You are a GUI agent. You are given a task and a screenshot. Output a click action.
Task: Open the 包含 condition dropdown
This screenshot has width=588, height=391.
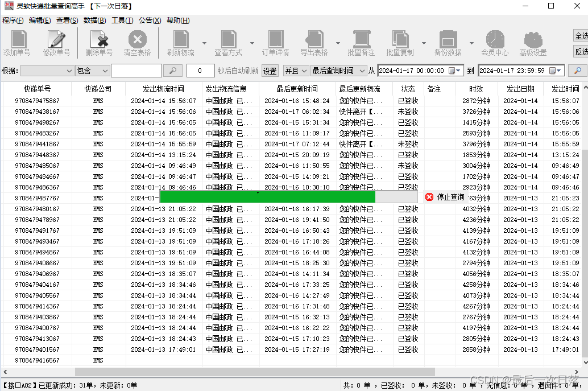(x=92, y=71)
